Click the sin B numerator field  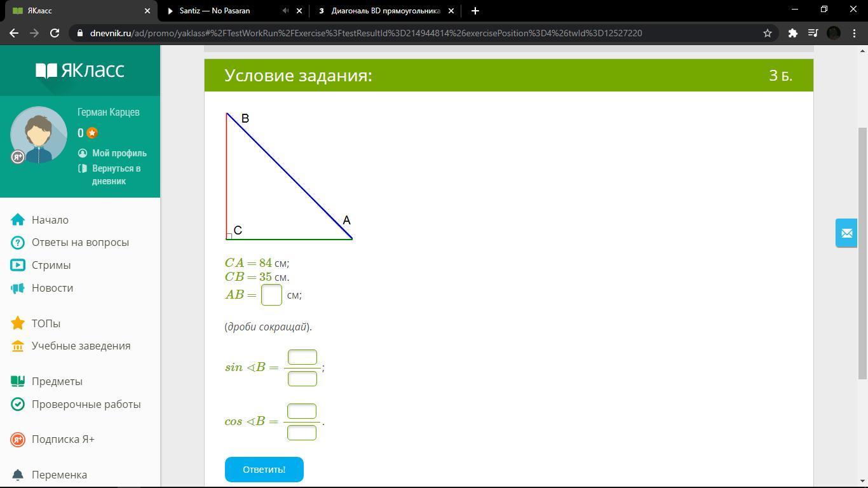302,357
